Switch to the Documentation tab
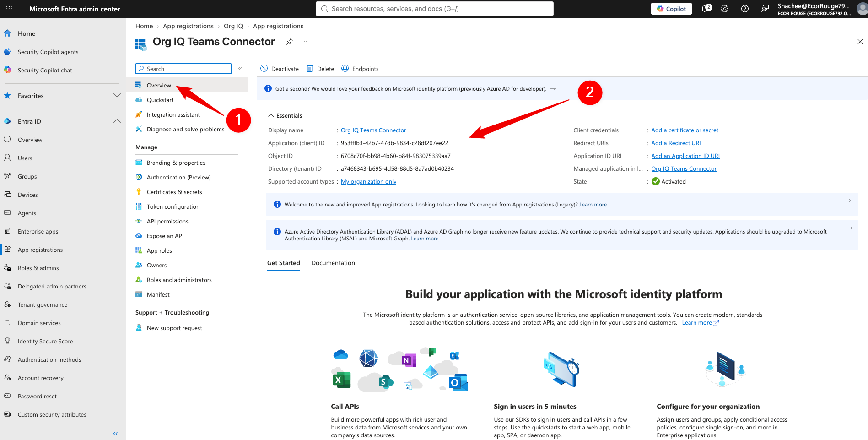This screenshot has width=868, height=440. tap(333, 263)
